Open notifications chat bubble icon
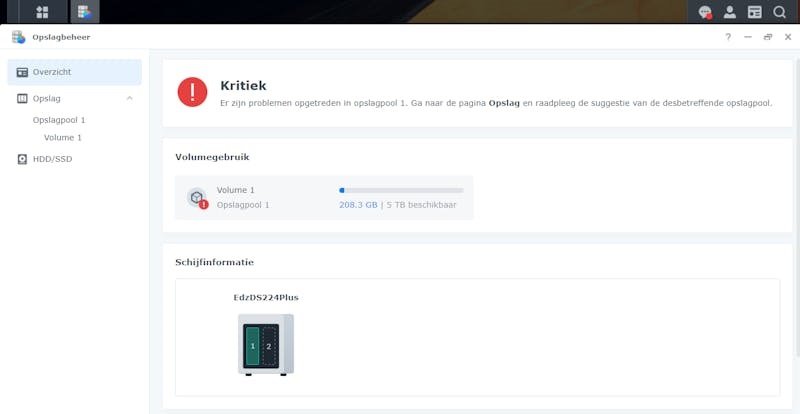This screenshot has width=800, height=414. (705, 12)
